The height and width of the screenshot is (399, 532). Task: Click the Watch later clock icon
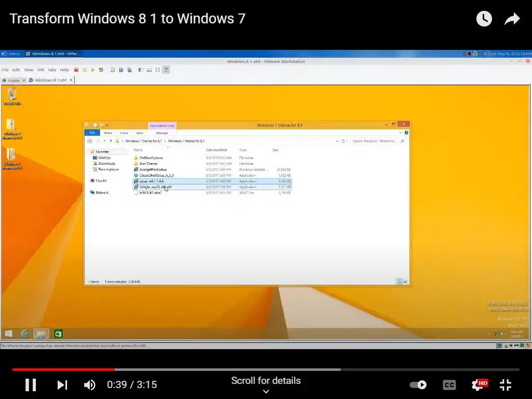click(x=484, y=19)
